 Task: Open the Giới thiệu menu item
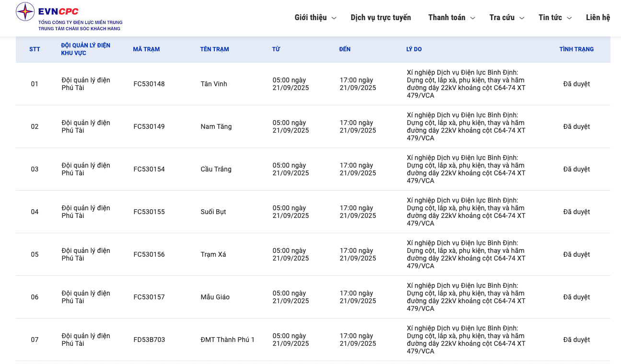click(x=310, y=18)
